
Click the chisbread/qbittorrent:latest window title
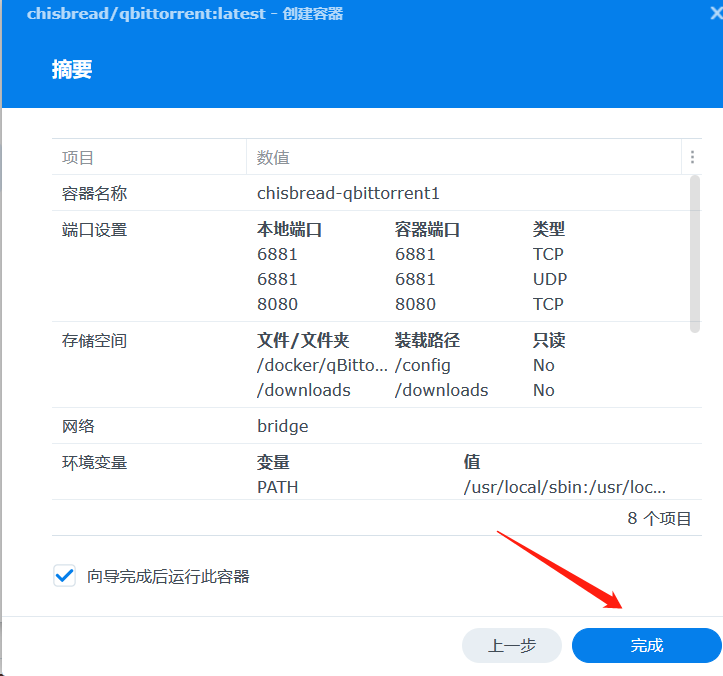pyautogui.click(x=185, y=13)
